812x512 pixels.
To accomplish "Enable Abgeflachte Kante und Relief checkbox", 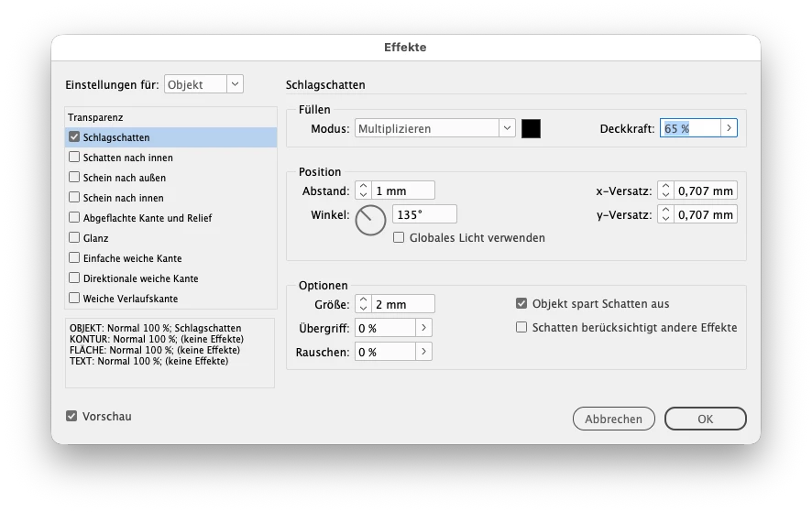I will click(x=74, y=217).
